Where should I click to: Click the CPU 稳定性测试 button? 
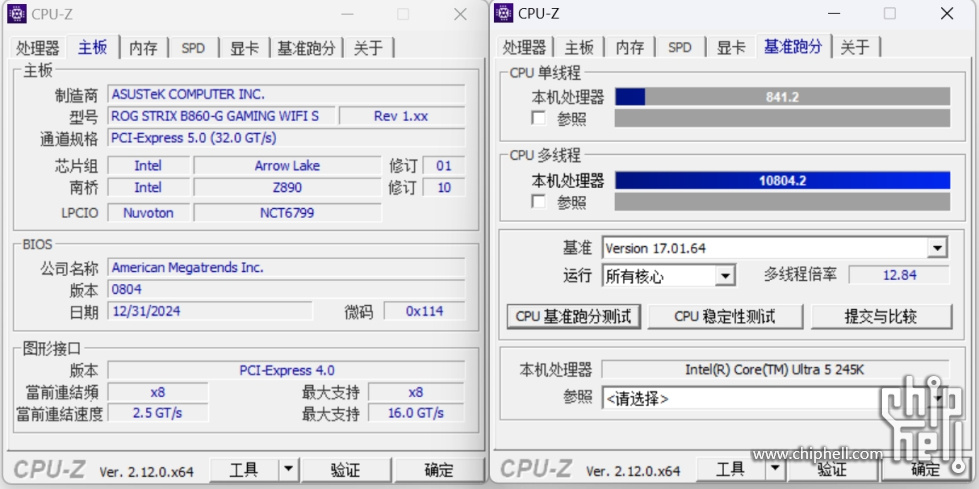[x=725, y=316]
